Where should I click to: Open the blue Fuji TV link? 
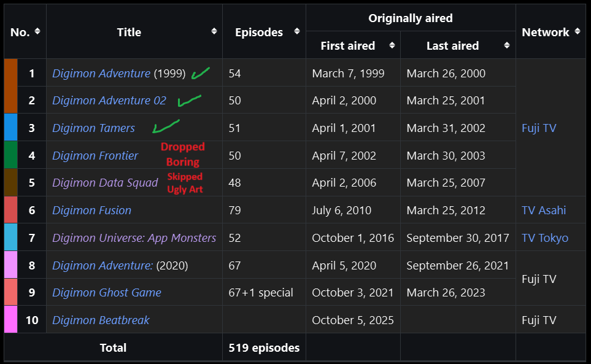[539, 128]
